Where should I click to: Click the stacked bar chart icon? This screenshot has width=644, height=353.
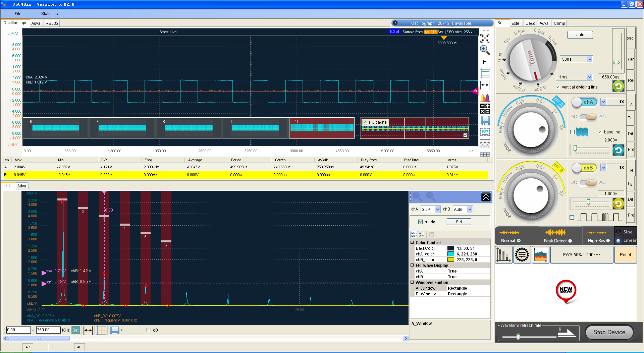(x=503, y=255)
